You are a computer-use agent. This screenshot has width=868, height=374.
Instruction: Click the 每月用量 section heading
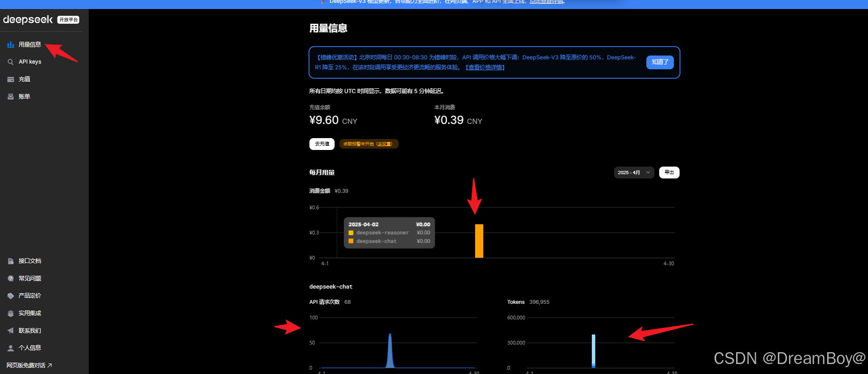[322, 172]
